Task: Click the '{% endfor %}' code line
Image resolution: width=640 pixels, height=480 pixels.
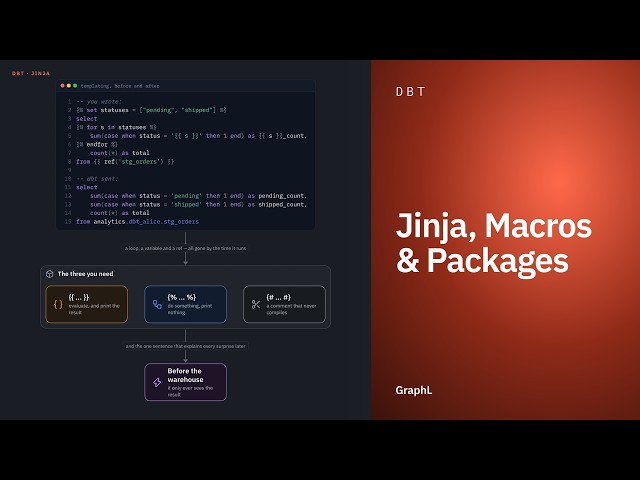Action: click(x=97, y=144)
